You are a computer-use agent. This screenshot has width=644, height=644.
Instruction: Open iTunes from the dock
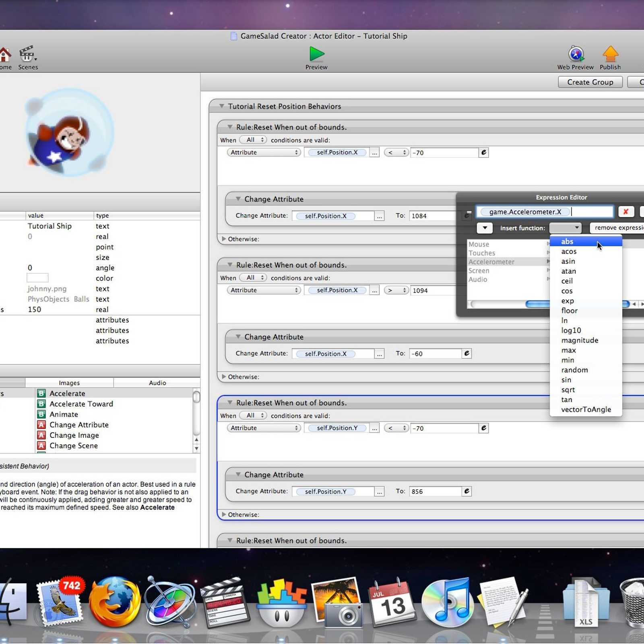448,603
